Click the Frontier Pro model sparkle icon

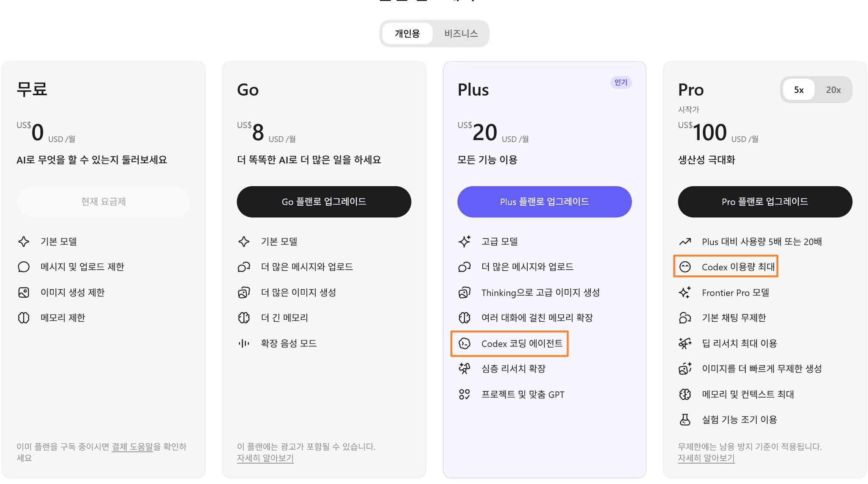pyautogui.click(x=685, y=292)
